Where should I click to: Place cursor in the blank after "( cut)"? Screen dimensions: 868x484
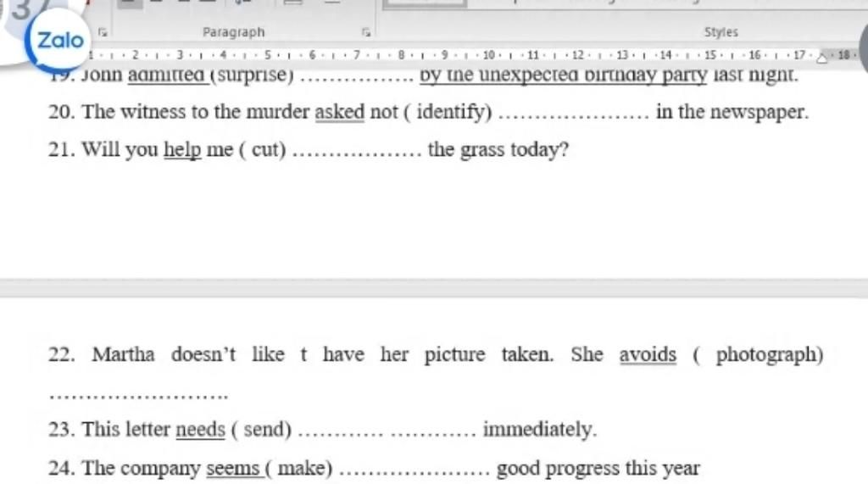[357, 153]
